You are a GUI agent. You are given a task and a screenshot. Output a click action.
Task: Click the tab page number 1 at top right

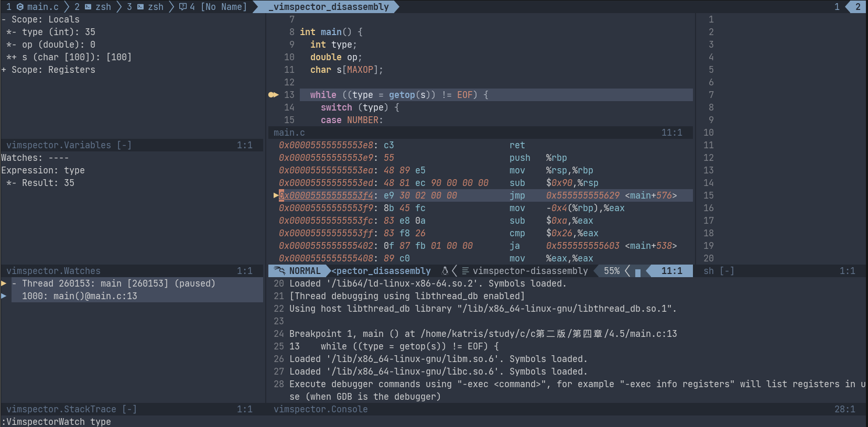tap(837, 7)
